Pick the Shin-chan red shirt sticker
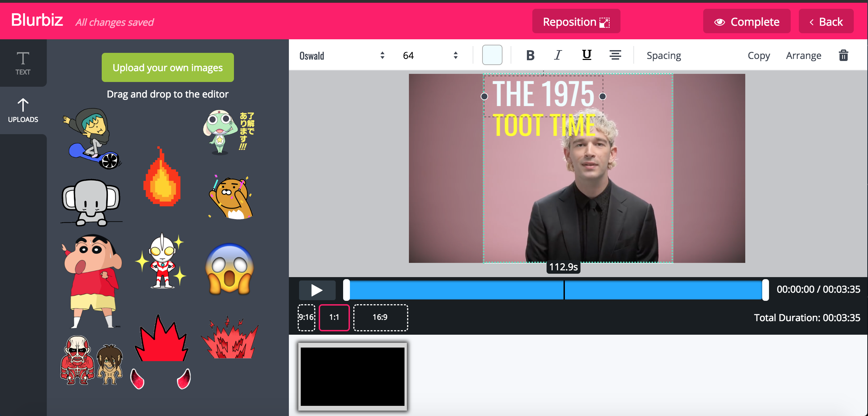868x416 pixels. (x=92, y=281)
